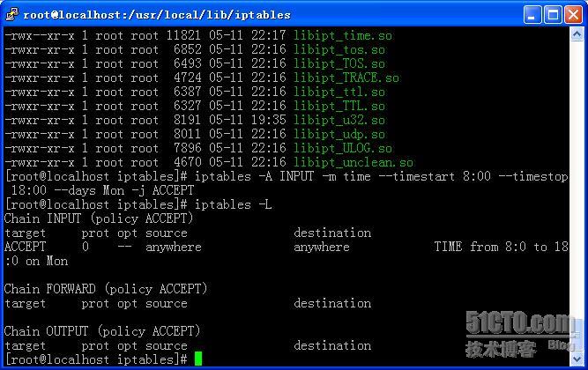This screenshot has height=370, width=588.
Task: Click the file name libipt_ttl.so
Action: point(339,92)
